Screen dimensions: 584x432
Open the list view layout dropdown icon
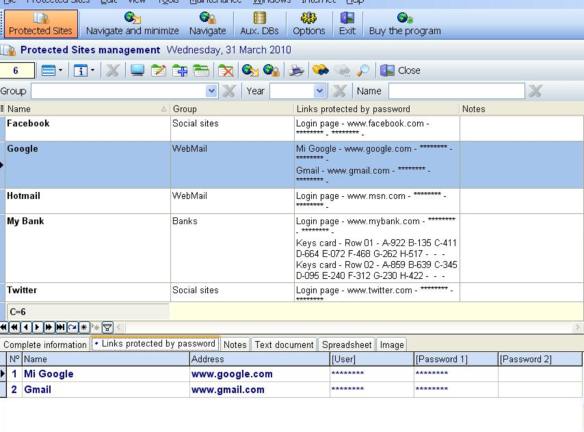(51, 70)
